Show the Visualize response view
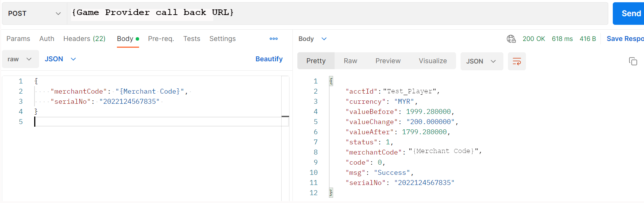 coord(433,61)
